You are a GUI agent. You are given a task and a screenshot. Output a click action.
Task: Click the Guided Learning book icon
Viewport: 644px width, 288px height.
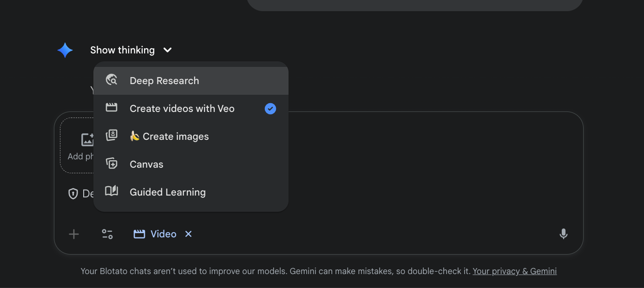pos(112,191)
